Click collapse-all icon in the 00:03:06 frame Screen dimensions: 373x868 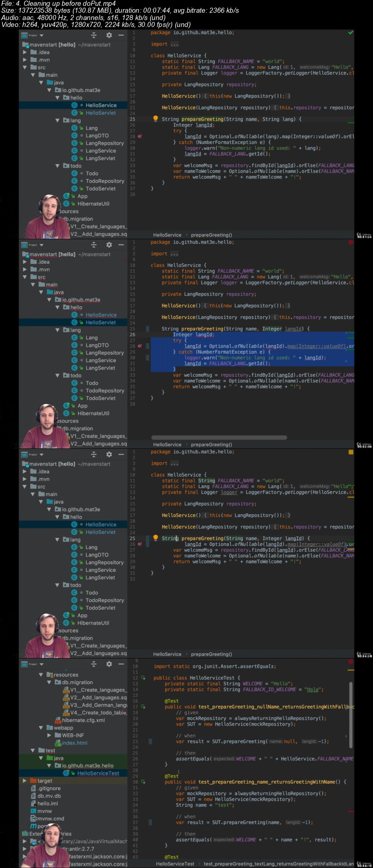[x=94, y=245]
